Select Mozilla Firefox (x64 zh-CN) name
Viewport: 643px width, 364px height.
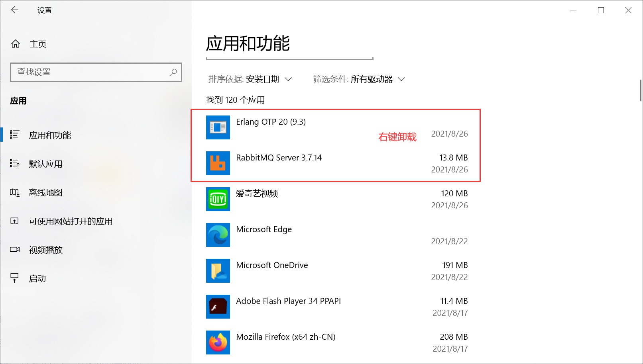point(285,337)
